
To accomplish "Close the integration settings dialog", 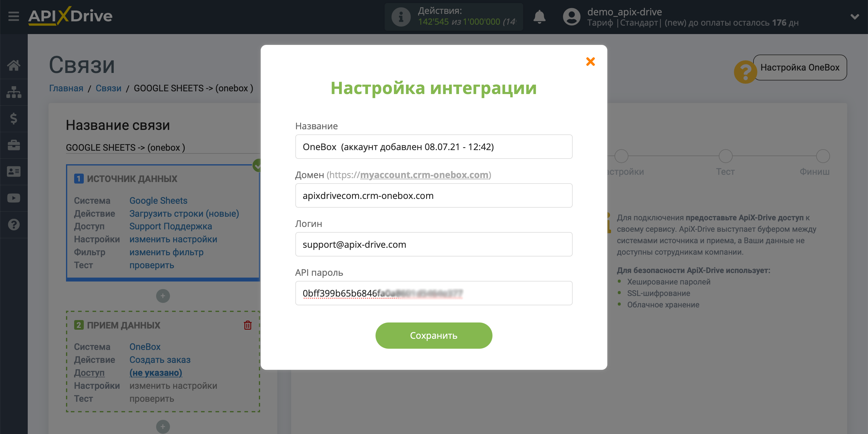I will coord(590,61).
